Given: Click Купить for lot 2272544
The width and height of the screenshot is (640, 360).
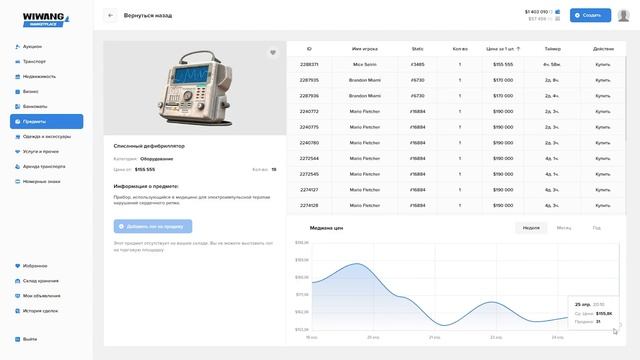Looking at the screenshot, I should 602,158.
